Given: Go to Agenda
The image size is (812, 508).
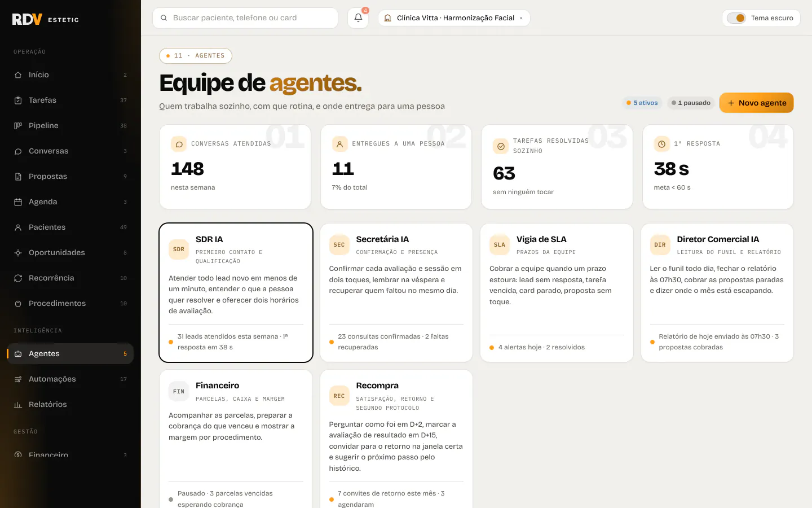Looking at the screenshot, I should pos(70,202).
